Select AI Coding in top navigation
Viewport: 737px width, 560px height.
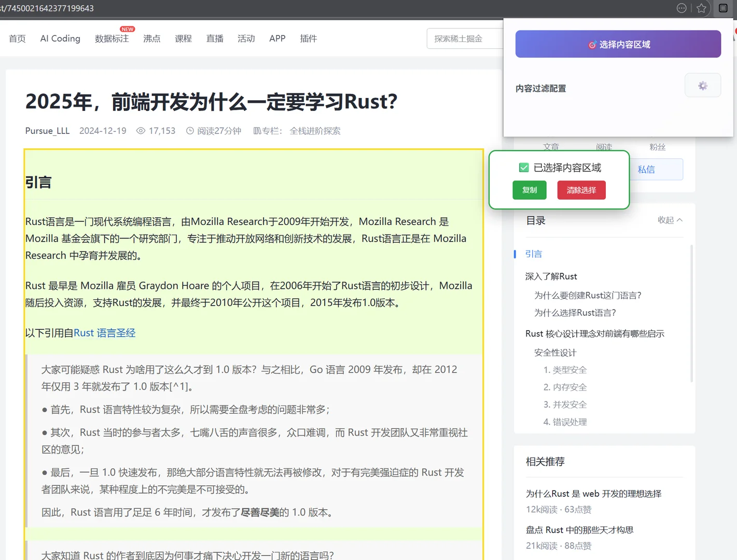pos(60,38)
